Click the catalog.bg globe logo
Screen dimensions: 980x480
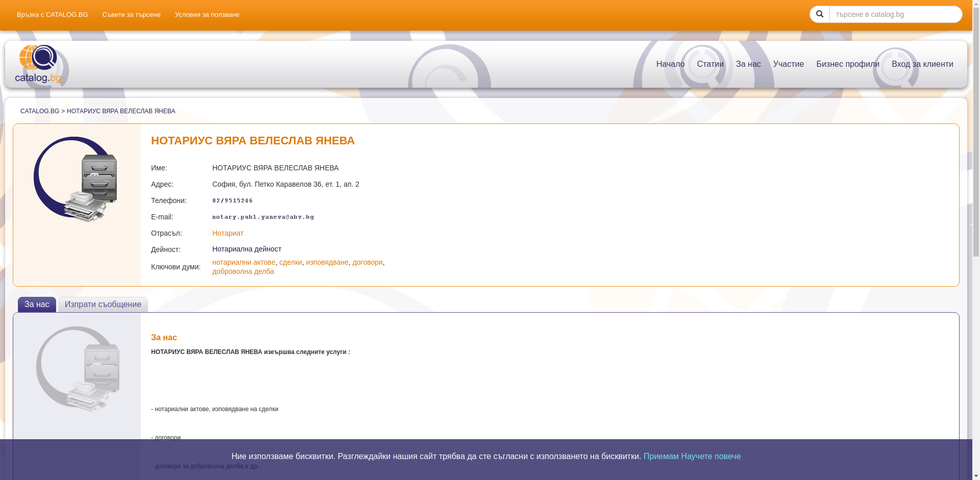pos(38,64)
